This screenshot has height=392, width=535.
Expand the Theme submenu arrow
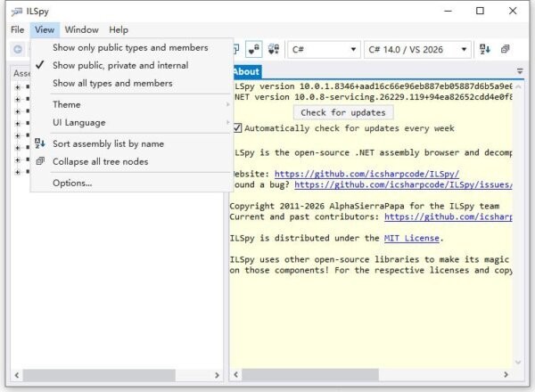click(227, 104)
